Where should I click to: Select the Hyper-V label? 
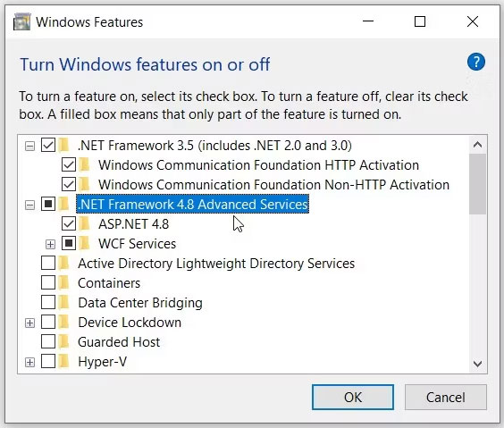102,362
